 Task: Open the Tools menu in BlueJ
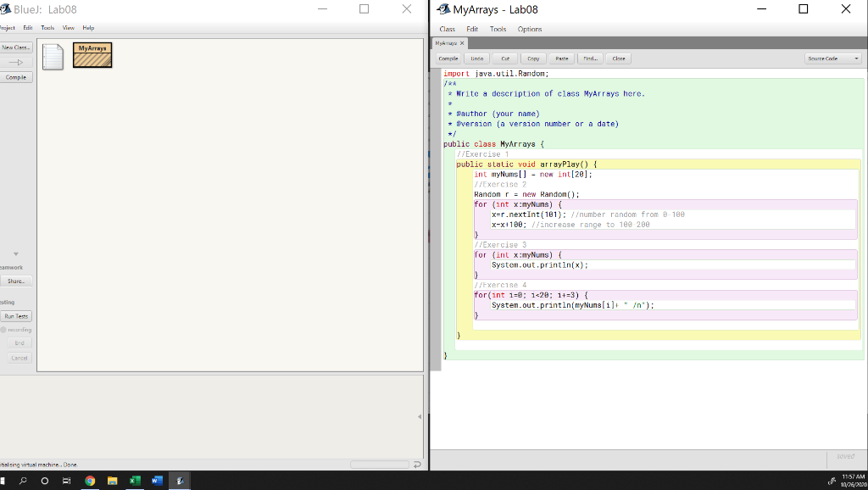47,27
